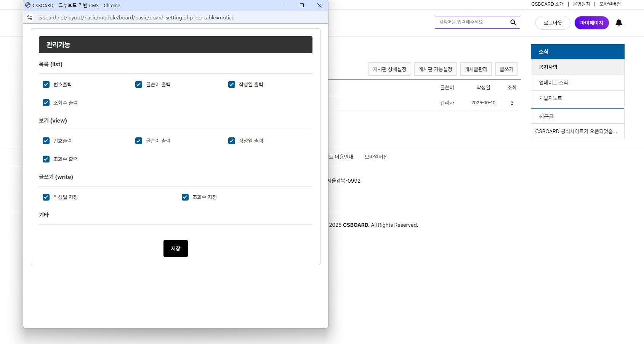This screenshot has width=644, height=344.
Task: Minimize the CSBOARD popup window
Action: click(284, 5)
